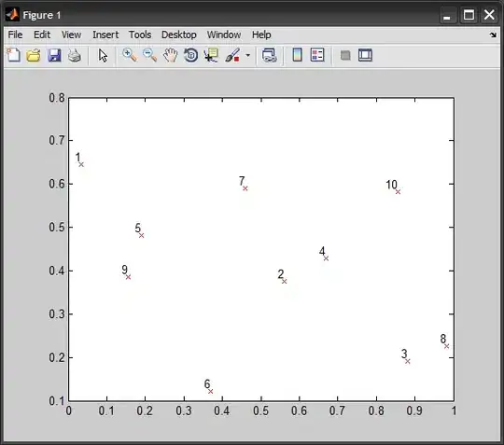Click data point labeled 5
504x445 pixels.
[142, 235]
